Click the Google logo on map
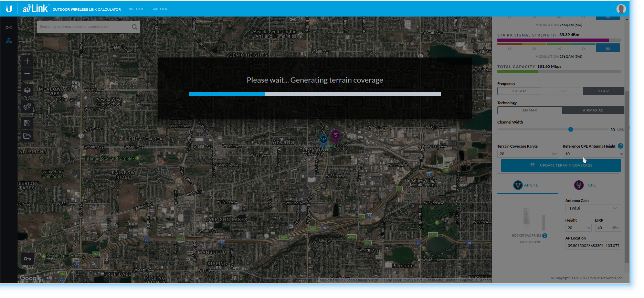The height and width of the screenshot is (298, 644). tap(30, 278)
